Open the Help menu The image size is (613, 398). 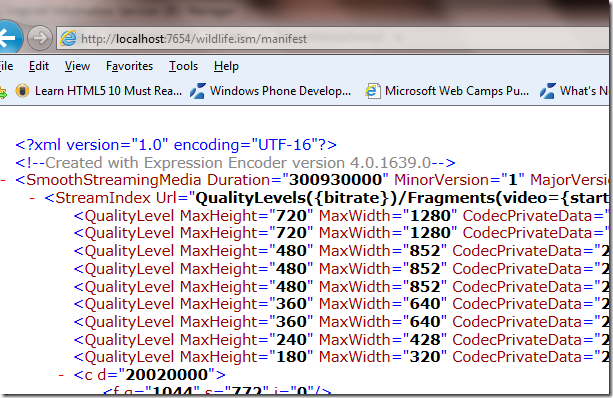click(x=226, y=66)
